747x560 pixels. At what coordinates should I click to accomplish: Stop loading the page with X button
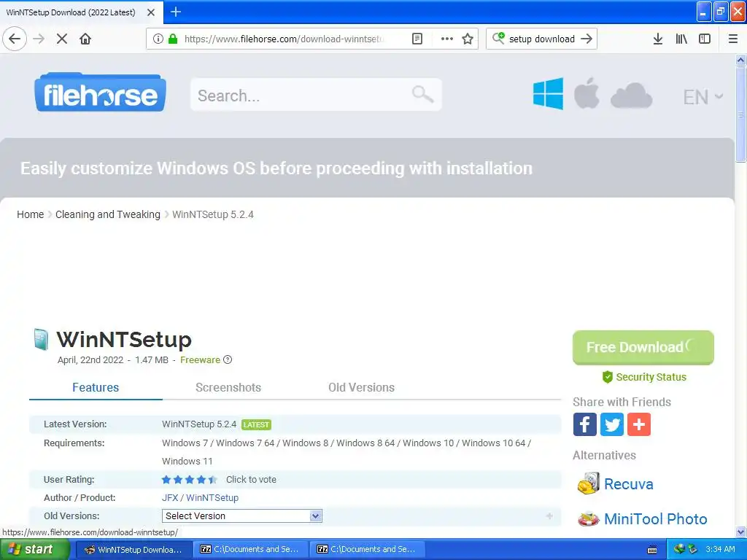(62, 39)
